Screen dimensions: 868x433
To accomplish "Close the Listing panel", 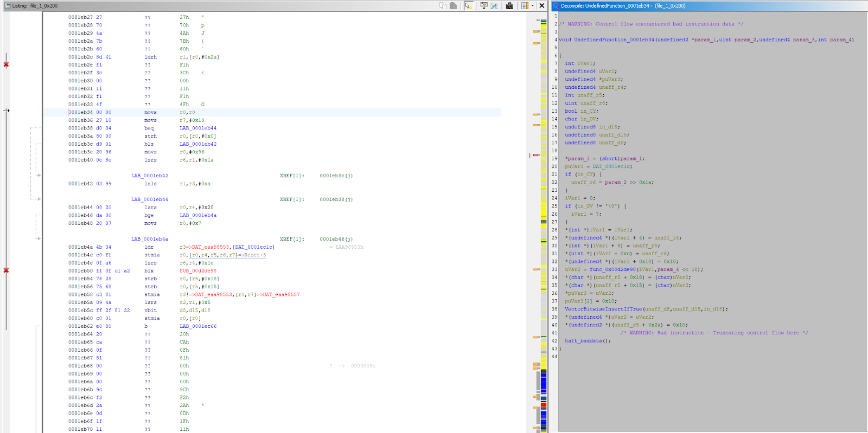I will coord(541,5).
